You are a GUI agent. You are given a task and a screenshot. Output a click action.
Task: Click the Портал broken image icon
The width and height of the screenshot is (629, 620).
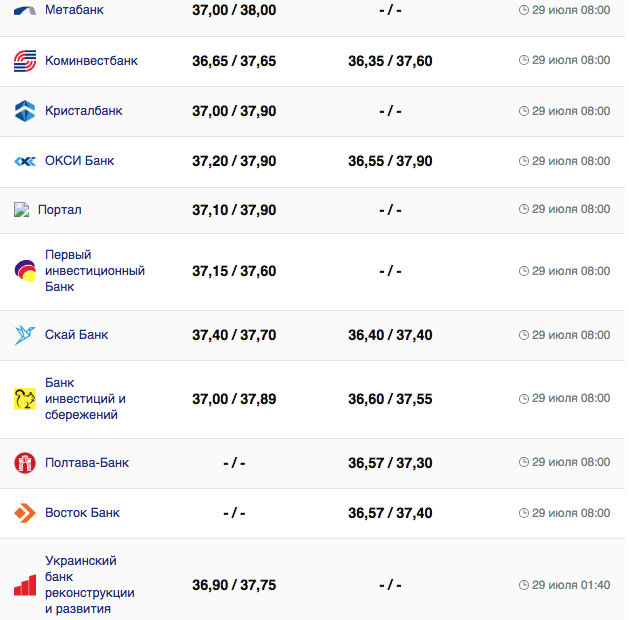(21, 210)
